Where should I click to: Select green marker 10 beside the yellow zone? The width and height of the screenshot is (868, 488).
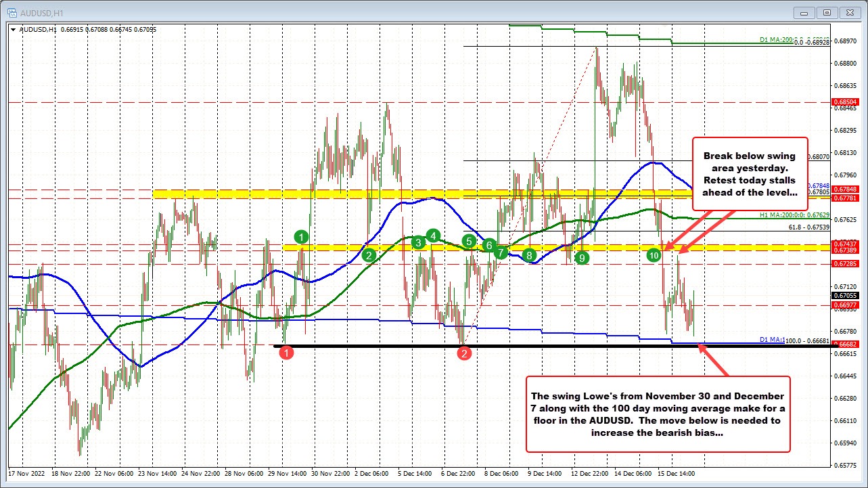(654, 256)
